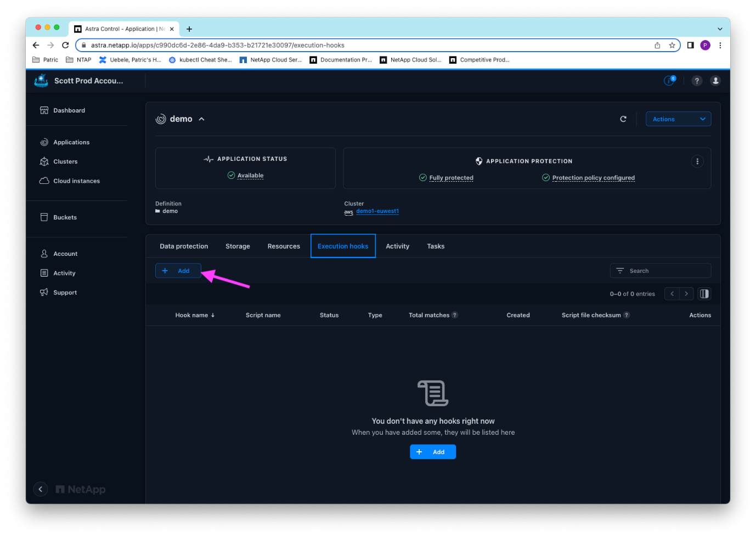The height and width of the screenshot is (538, 756).
Task: Collapse the demo application header chevron
Action: 202,119
